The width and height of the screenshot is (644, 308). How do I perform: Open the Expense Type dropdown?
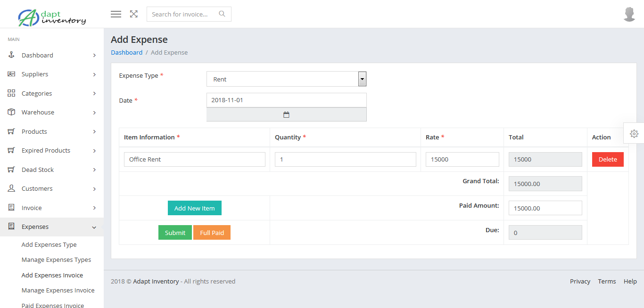coord(362,79)
